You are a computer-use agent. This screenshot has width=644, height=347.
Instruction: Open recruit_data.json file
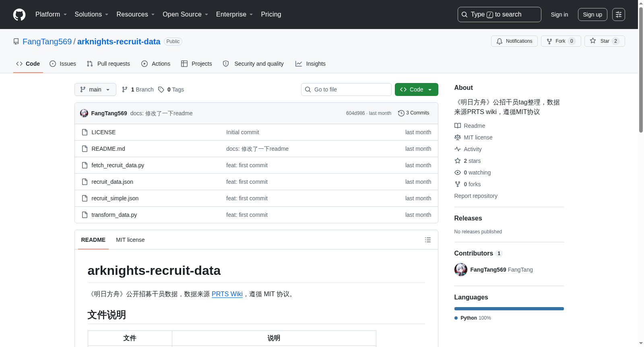coord(112,182)
